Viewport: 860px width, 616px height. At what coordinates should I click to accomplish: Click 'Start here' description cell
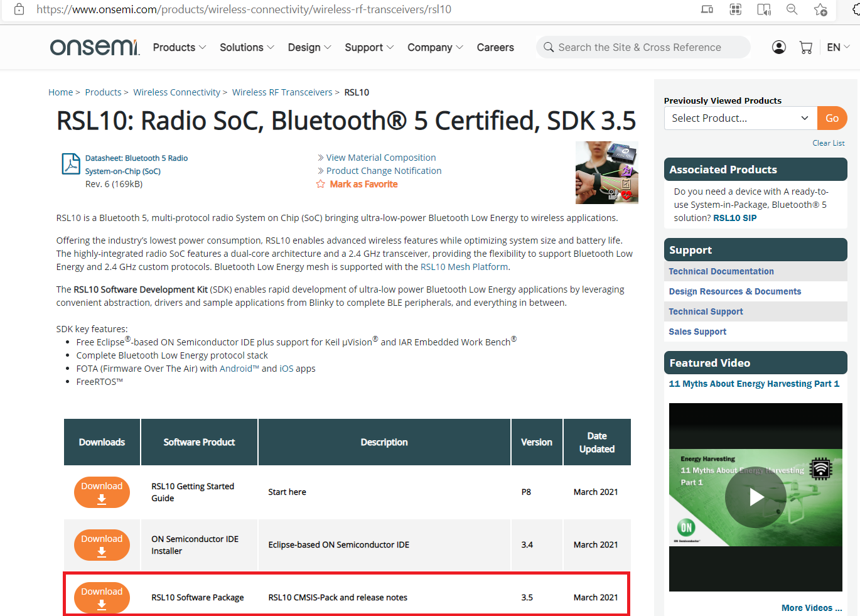click(287, 492)
